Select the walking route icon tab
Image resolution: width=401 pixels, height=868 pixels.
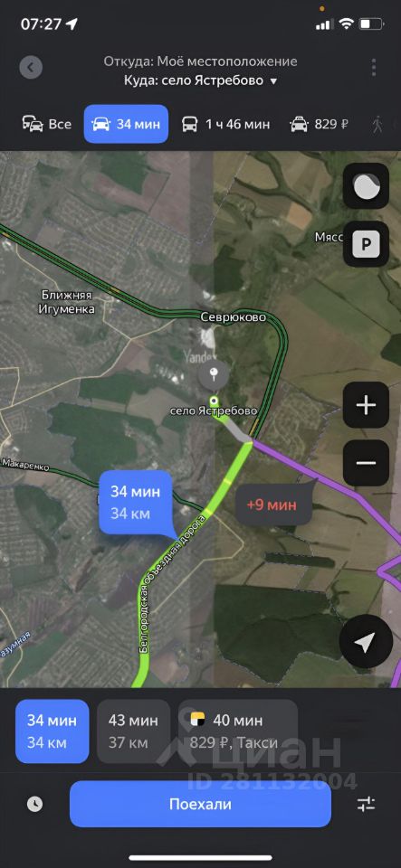[377, 124]
